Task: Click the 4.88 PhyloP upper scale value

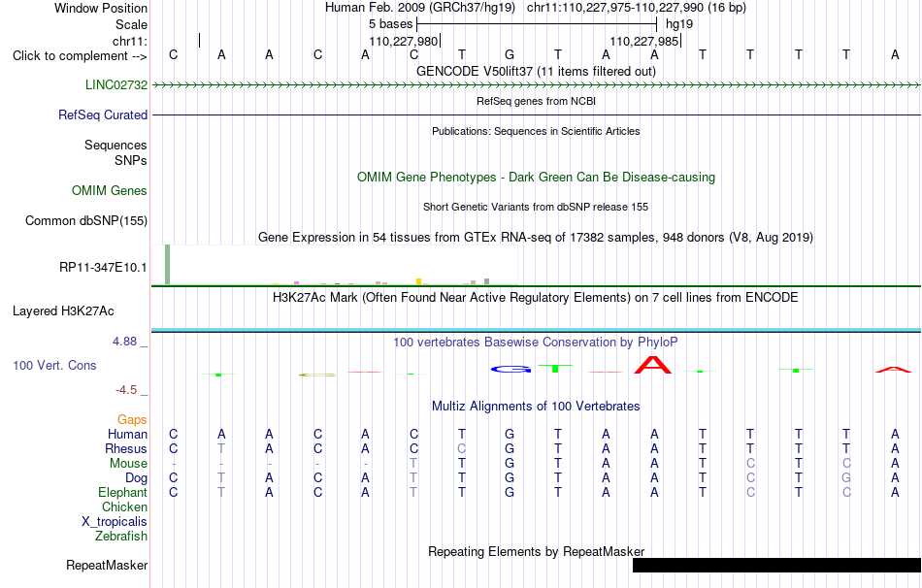Action: pyautogui.click(x=125, y=341)
